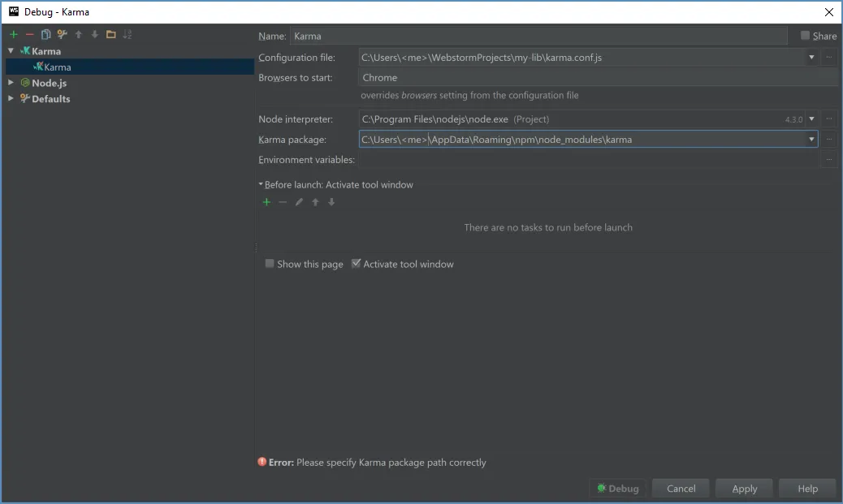Screen dimensions: 843x504
Task: Click the 'overrides browsers setting' hint
Action: pos(469,95)
